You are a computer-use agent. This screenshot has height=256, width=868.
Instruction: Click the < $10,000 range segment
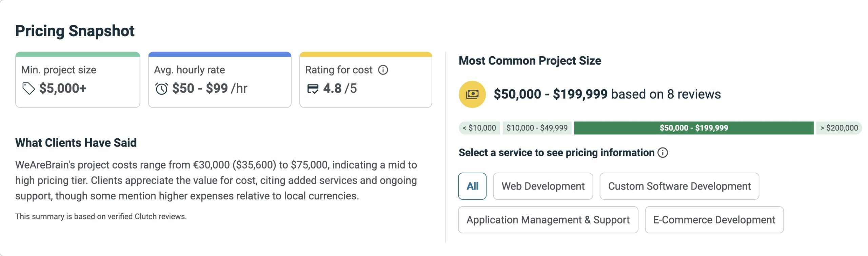coord(479,128)
